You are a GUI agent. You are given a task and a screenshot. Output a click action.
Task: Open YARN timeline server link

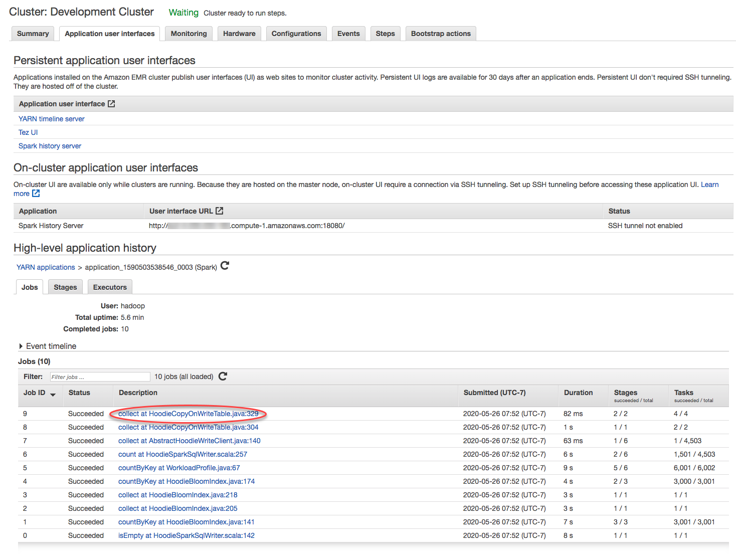pos(52,119)
